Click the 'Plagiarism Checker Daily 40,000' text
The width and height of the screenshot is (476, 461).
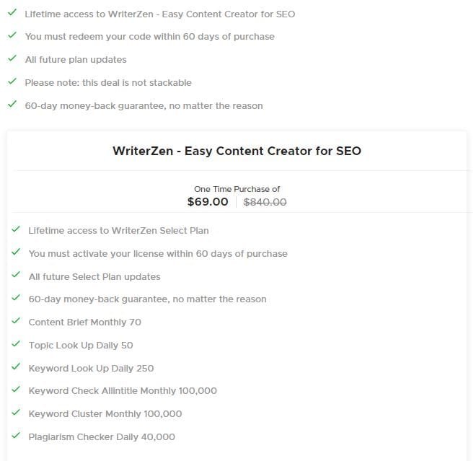coord(102,436)
